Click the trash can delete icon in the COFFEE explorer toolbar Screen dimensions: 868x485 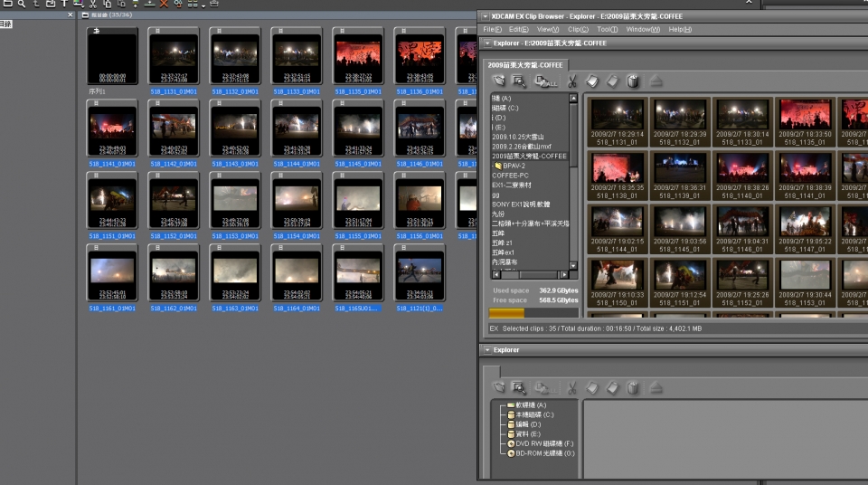click(633, 81)
